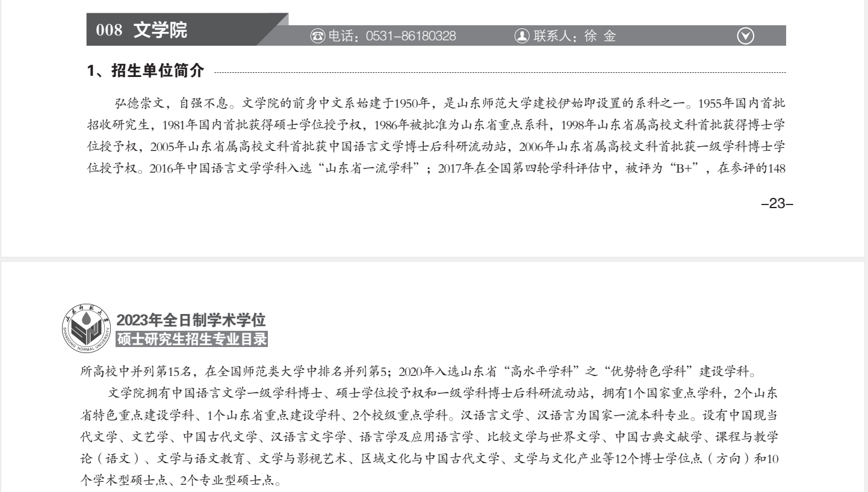Screen dimensions: 868x492
Task: Click the title "2023年全日制学术学位"
Action: (191, 321)
